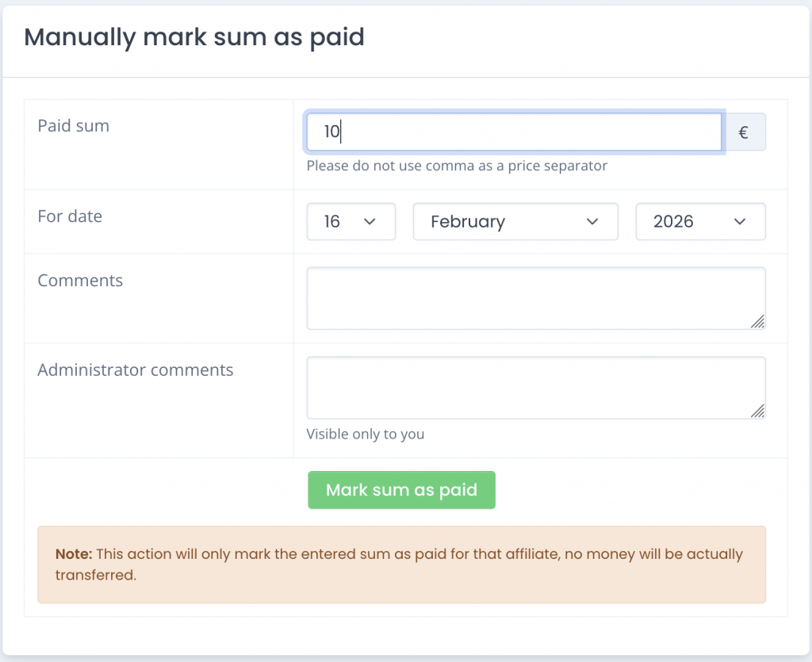The image size is (812, 662).
Task: Click the For date row label
Action: pyautogui.click(x=70, y=216)
